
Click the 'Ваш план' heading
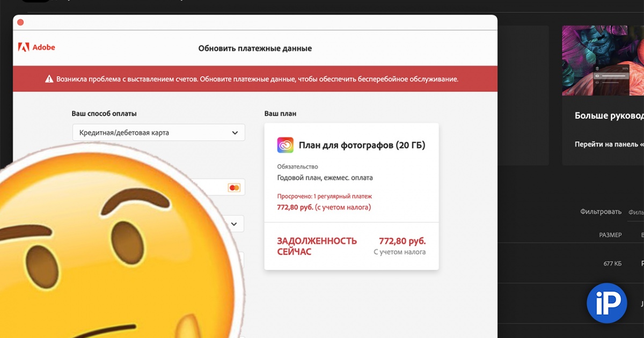click(x=280, y=114)
